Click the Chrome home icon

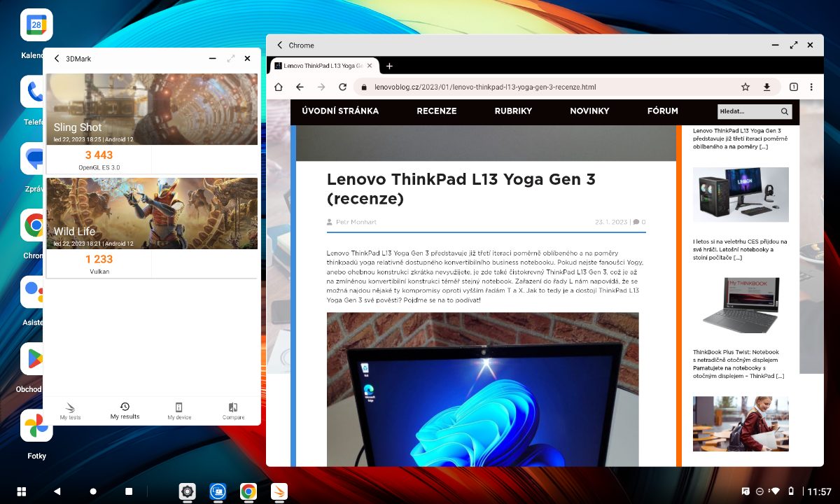tap(279, 87)
